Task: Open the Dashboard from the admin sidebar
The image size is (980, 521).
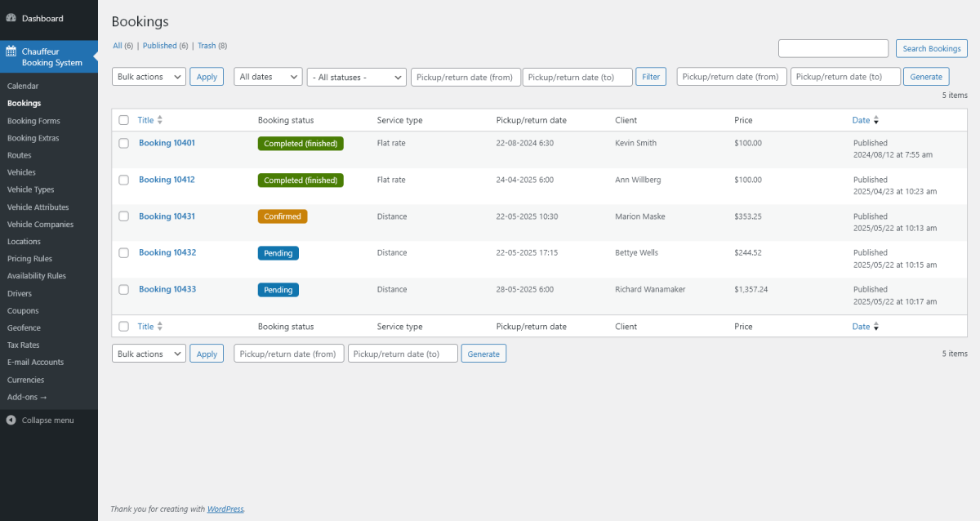Action: tap(41, 18)
